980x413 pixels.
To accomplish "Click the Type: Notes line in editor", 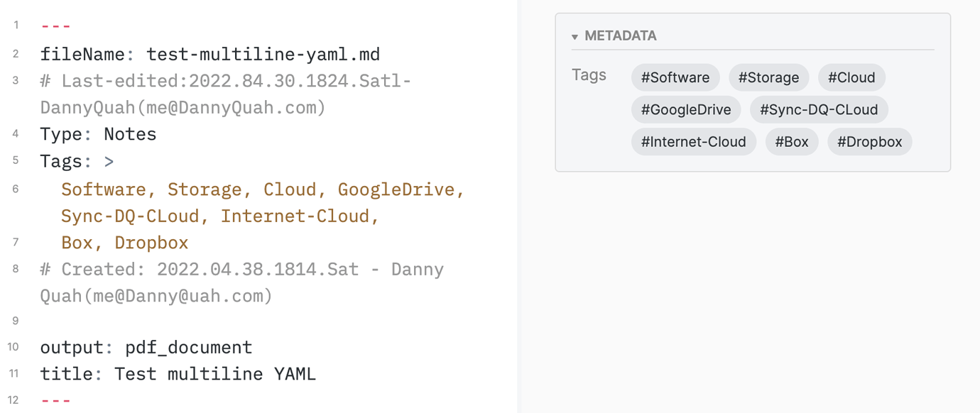I will [x=99, y=133].
